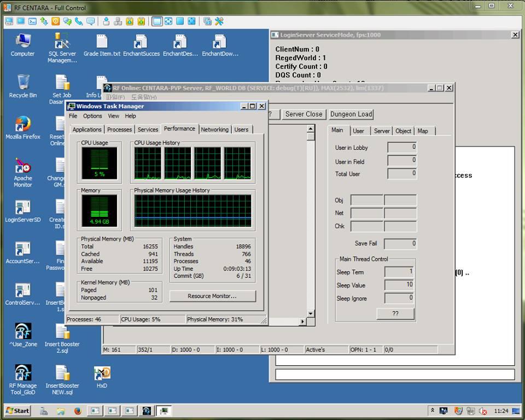
Task: Click the get remote clipboard icon
Action: [x=130, y=21]
